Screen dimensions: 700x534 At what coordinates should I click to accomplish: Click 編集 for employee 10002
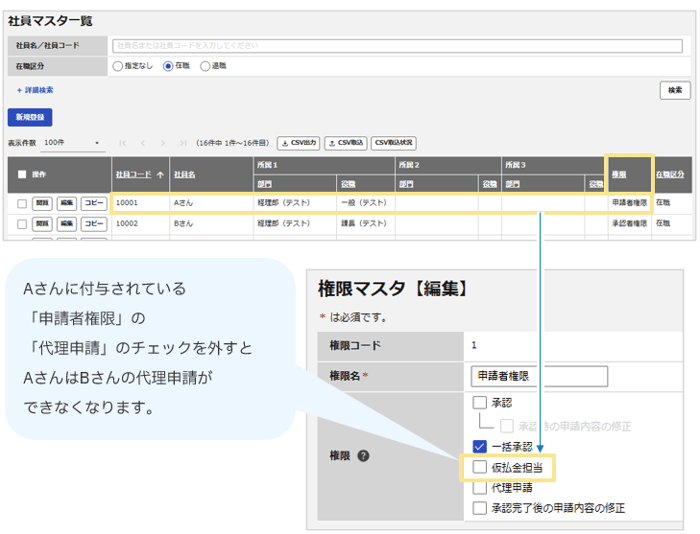(67, 224)
